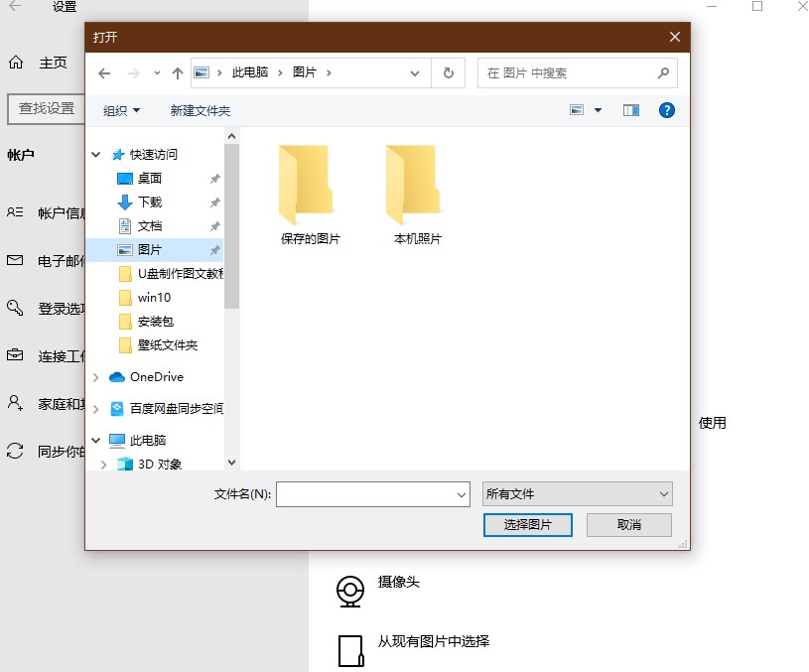Viewport: 809px width, 672px height.
Task: Click the Settings window back arrow
Action: [x=16, y=6]
